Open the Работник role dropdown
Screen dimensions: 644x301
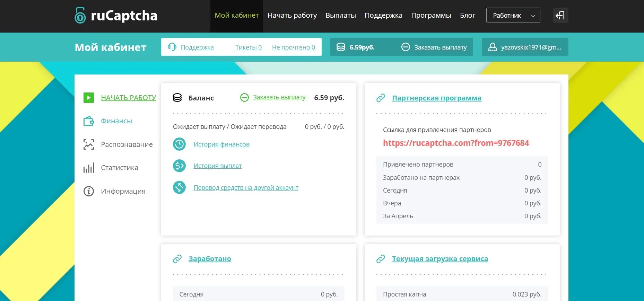(x=513, y=15)
